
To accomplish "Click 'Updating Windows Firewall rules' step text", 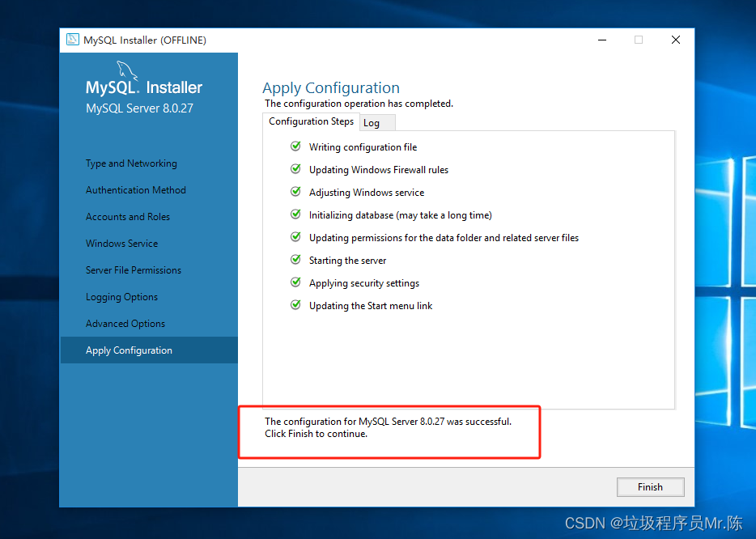I will click(379, 170).
